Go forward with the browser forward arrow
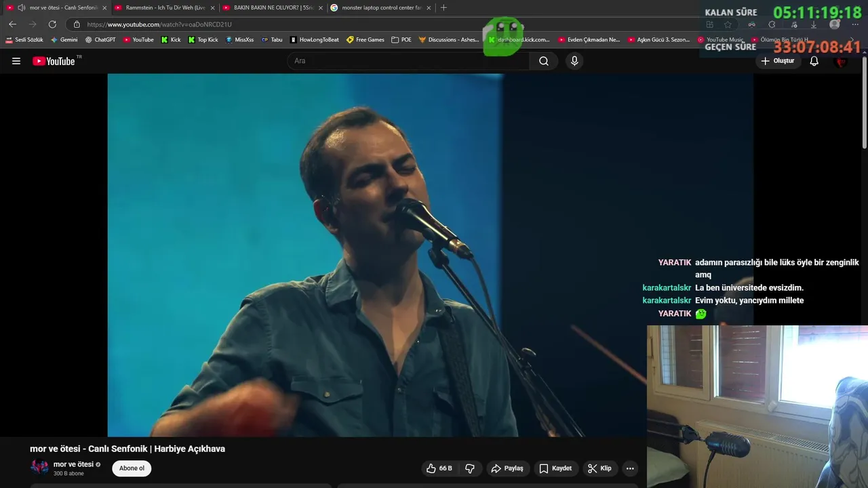The width and height of the screenshot is (868, 488). pos(33,24)
